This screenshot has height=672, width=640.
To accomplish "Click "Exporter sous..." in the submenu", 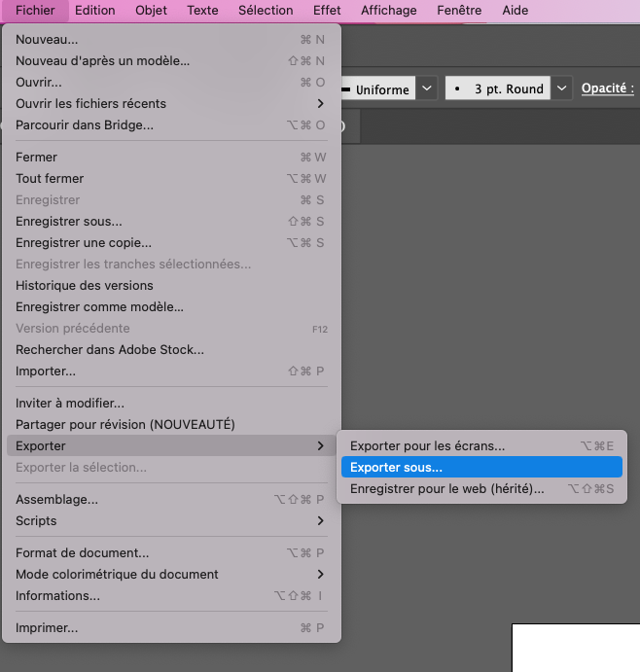I will [x=396, y=468].
